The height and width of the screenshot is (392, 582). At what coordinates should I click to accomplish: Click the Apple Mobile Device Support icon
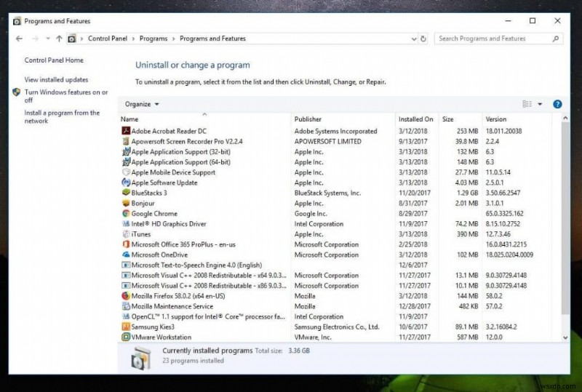pyautogui.click(x=126, y=172)
